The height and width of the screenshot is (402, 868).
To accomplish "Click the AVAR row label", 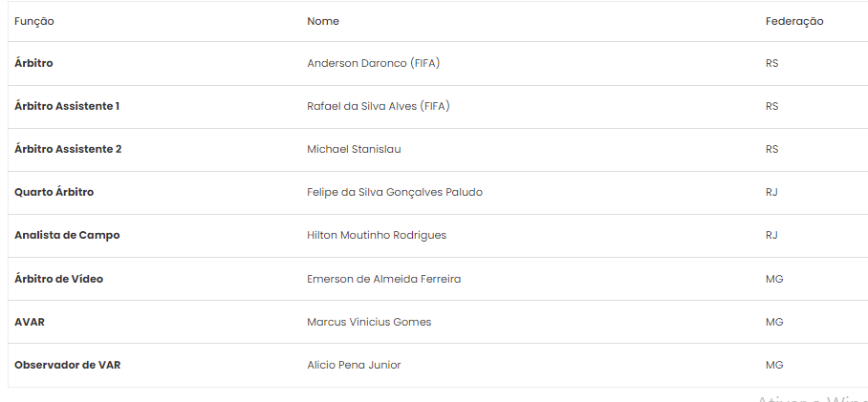I will [x=30, y=322].
